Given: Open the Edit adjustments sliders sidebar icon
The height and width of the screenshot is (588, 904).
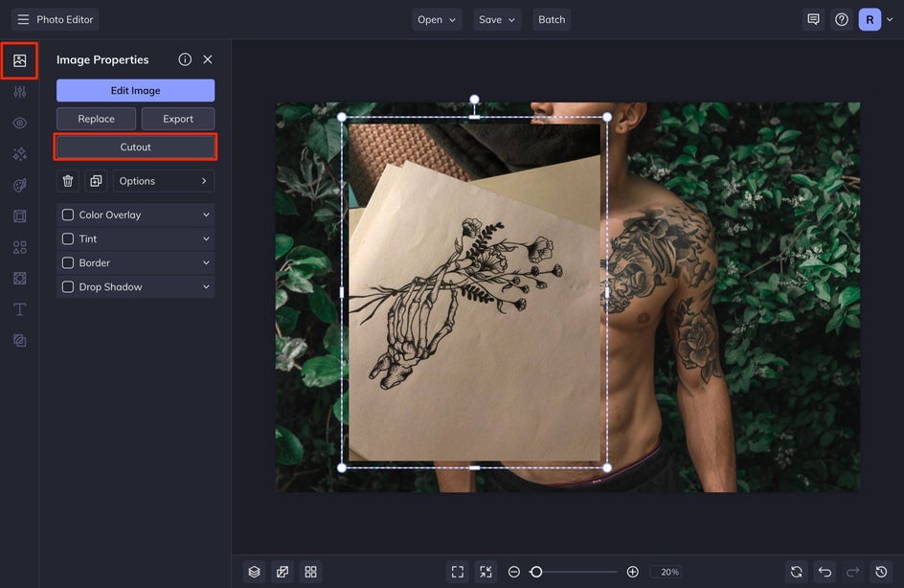Looking at the screenshot, I should 19,92.
